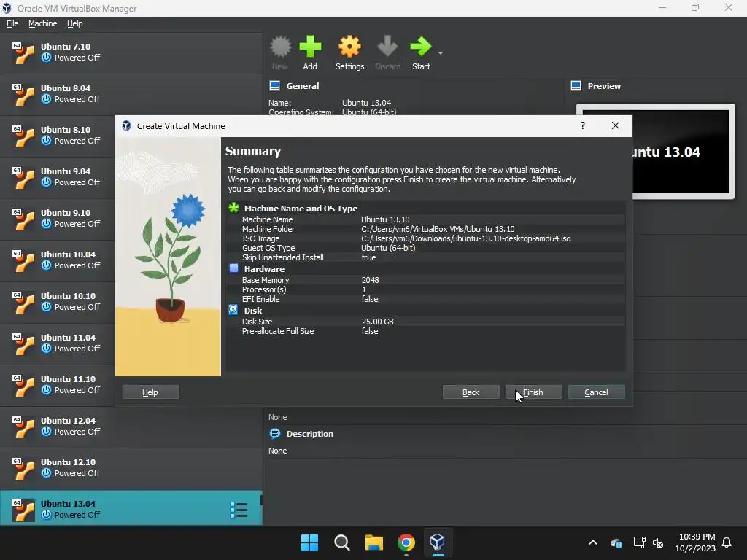Click the Ubuntu 8.10 VM icon

pyautogui.click(x=23, y=136)
